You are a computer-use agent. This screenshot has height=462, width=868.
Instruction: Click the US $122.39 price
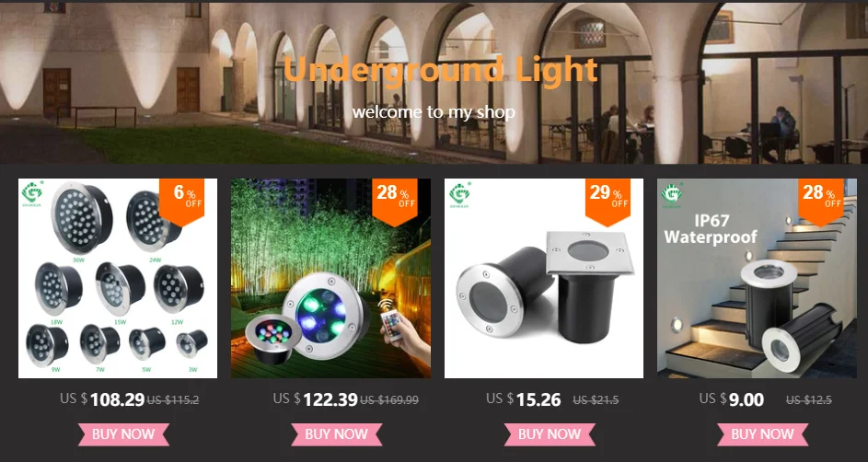point(316,398)
